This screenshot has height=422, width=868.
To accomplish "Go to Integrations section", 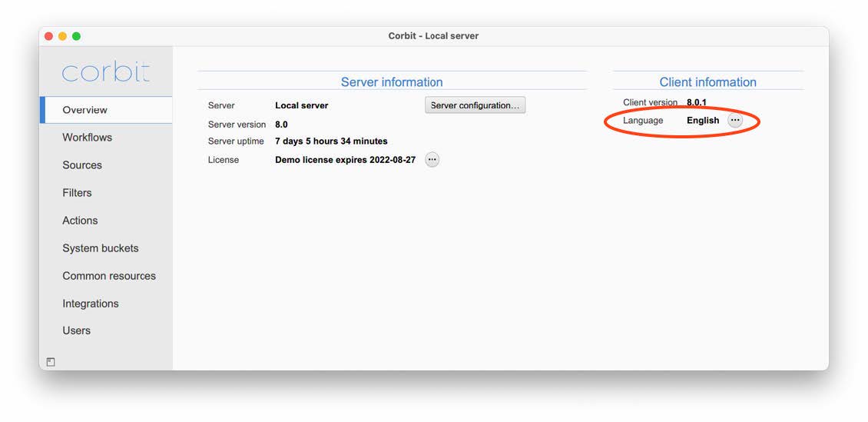I will [90, 304].
